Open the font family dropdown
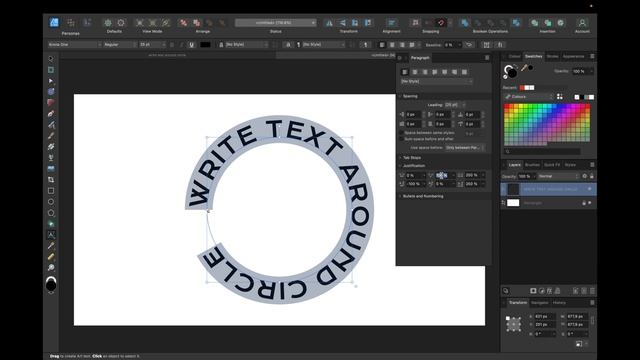This screenshot has width=640, height=360. click(x=75, y=44)
